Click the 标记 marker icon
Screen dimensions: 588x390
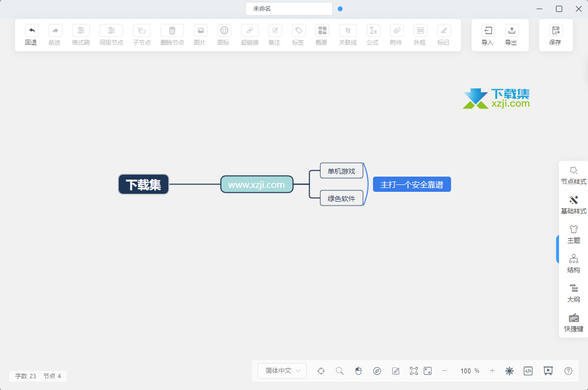click(x=444, y=30)
